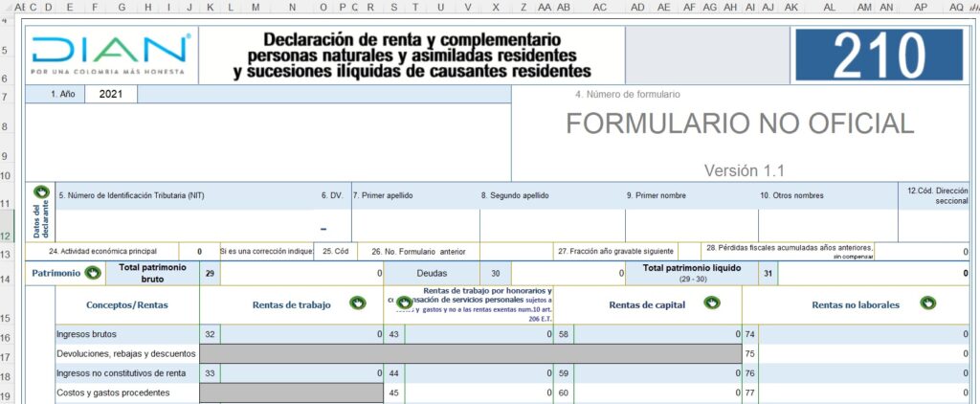The width and height of the screenshot is (980, 404).
Task: Click green icon on honorarios column header
Action: pyautogui.click(x=404, y=303)
